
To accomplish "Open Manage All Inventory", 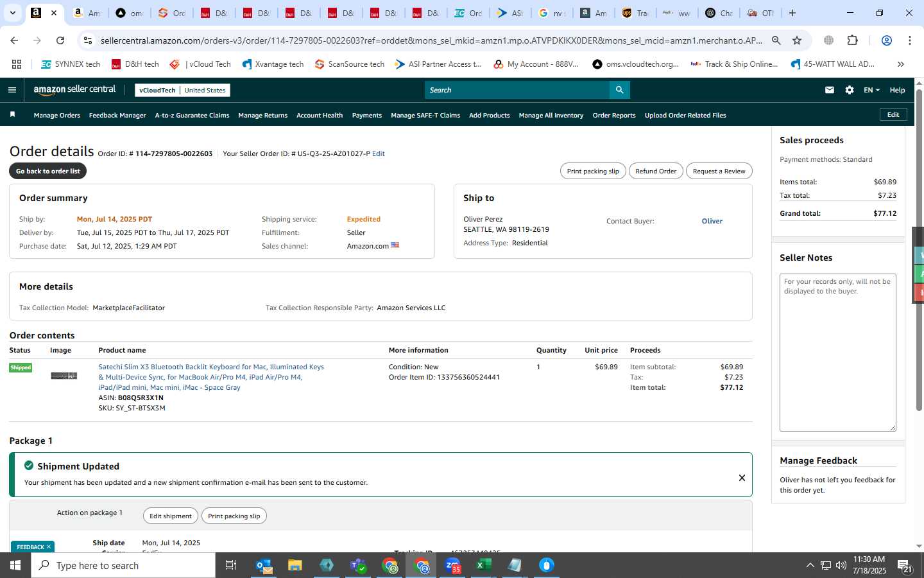I will pos(551,116).
